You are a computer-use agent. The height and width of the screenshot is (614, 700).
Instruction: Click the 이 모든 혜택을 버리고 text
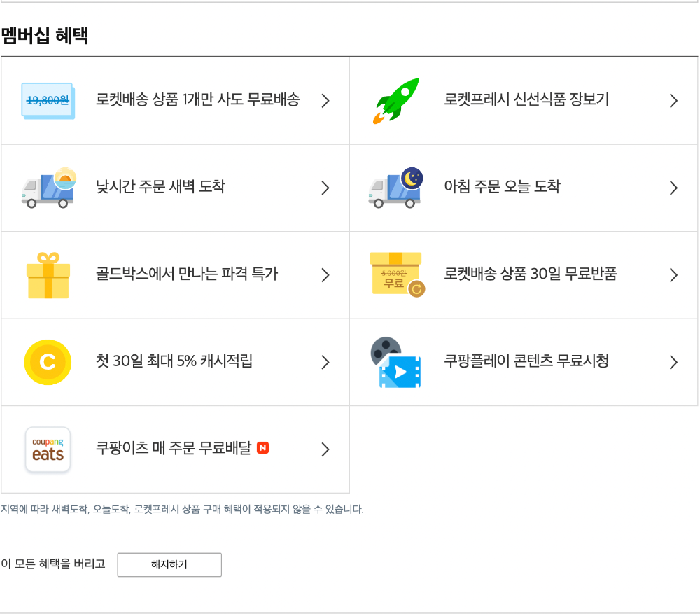click(53, 564)
